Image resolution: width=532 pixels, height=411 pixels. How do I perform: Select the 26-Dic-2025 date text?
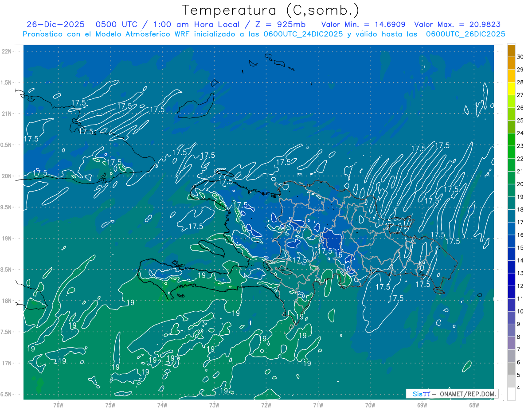click(55, 24)
